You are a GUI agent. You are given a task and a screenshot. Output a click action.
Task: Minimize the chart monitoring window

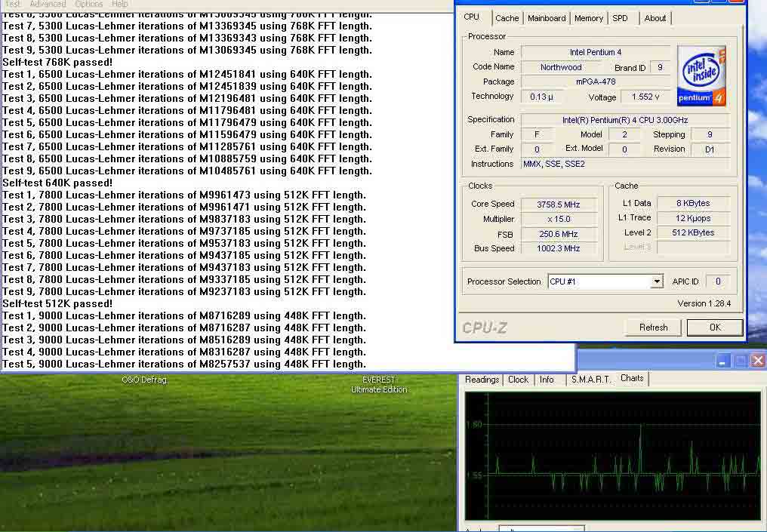coord(723,361)
